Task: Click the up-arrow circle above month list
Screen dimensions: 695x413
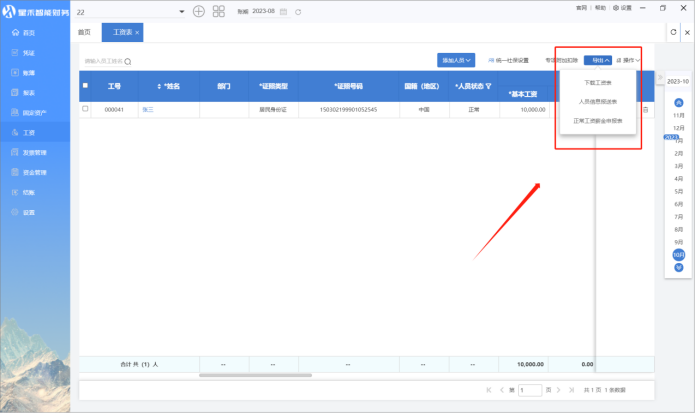Action: [679, 102]
